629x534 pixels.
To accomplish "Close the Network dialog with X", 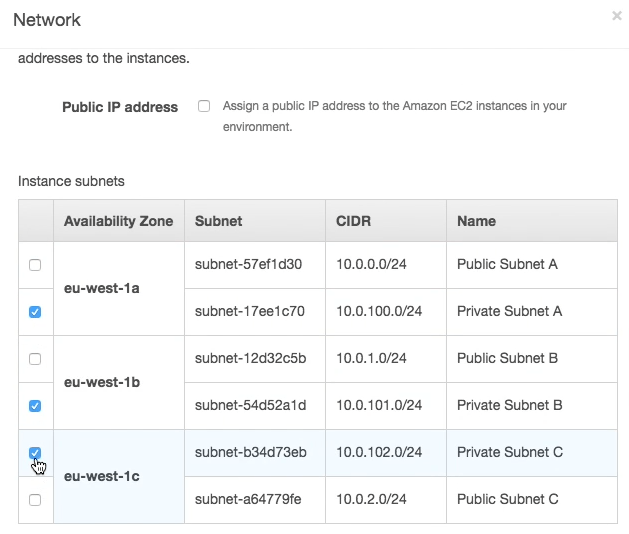I will click(617, 16).
